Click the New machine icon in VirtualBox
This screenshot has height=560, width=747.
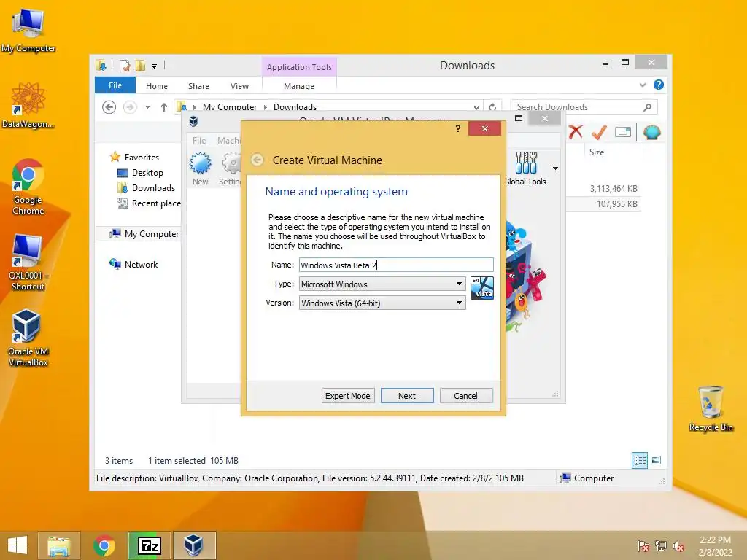coord(200,168)
